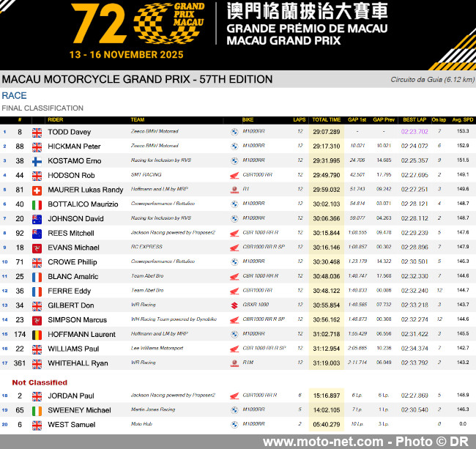This screenshot has height=449, width=476.
Task: Click the purple best lap 02:23.702
Action: click(x=414, y=132)
